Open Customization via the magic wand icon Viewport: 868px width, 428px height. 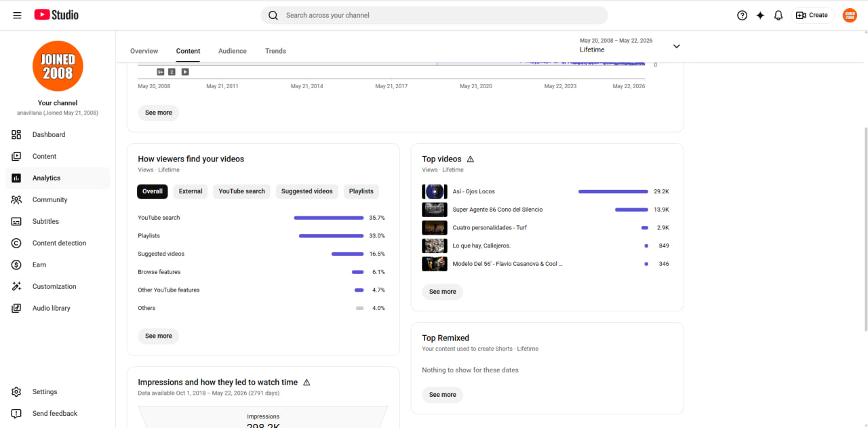click(17, 286)
